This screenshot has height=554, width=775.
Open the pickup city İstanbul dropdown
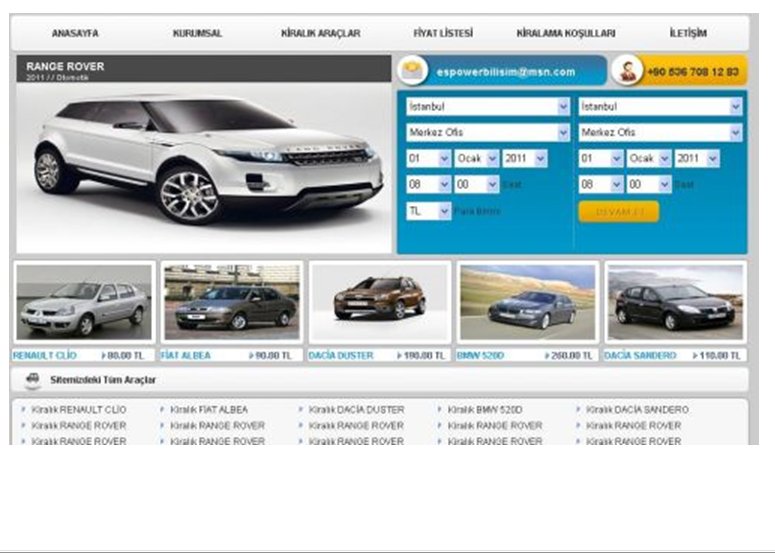(x=488, y=106)
